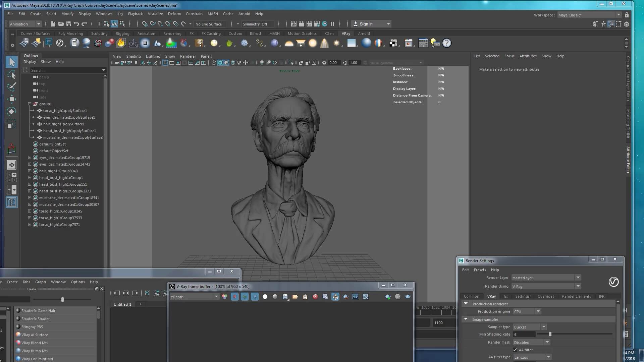
Task: Toggle the AA filter checkbox
Action: 515,350
